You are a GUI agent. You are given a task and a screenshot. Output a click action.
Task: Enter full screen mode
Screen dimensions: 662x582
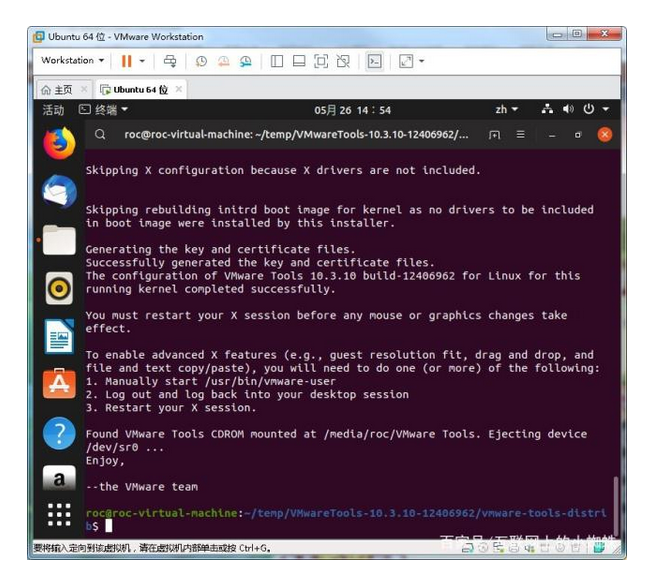coord(321,62)
